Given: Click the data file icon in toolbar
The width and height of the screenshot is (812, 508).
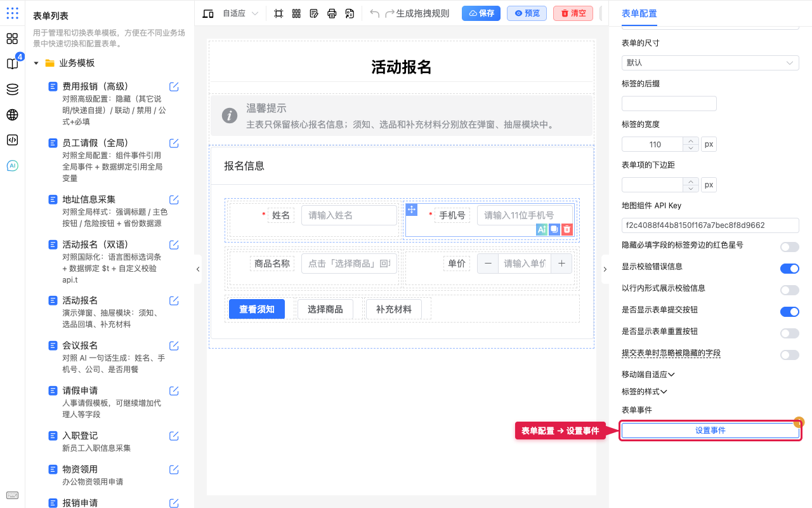Looking at the screenshot, I should tap(350, 13).
